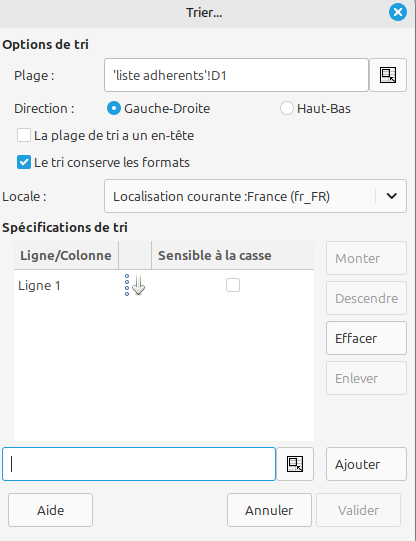
Task: Close the Trier dialog with the X icon
Action: coord(398,12)
